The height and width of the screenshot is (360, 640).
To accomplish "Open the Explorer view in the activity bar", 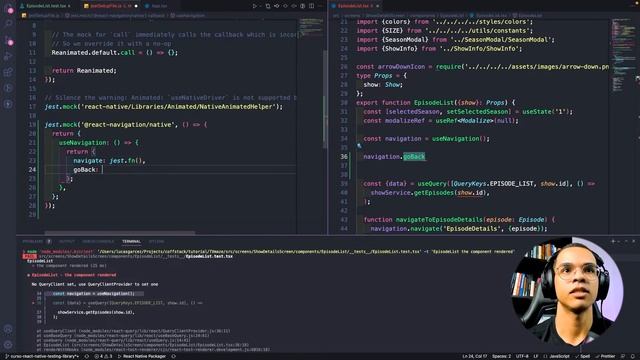I will [x=9, y=9].
